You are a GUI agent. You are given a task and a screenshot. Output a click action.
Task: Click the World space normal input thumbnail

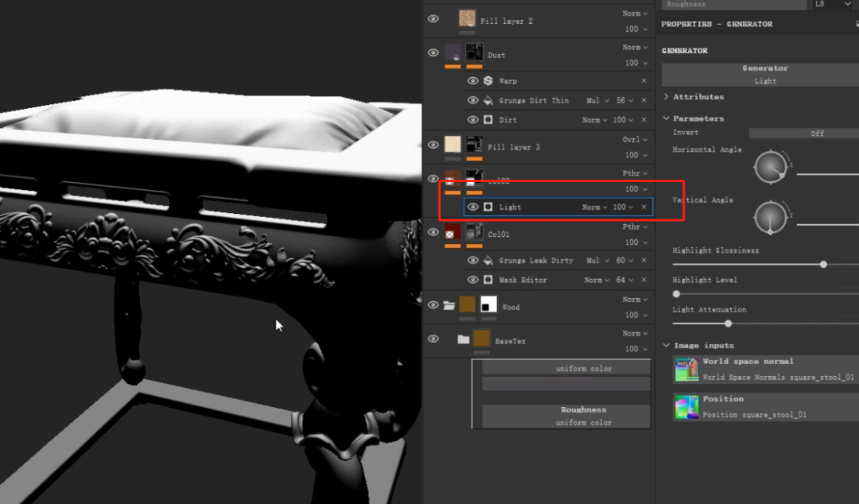pos(686,369)
